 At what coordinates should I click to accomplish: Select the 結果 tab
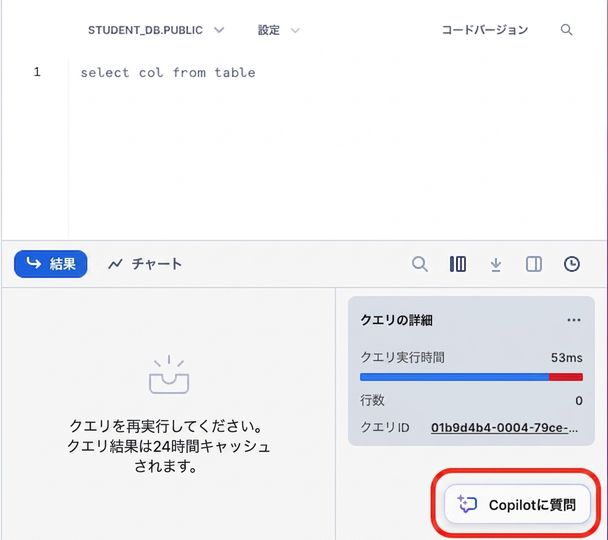click(x=50, y=264)
